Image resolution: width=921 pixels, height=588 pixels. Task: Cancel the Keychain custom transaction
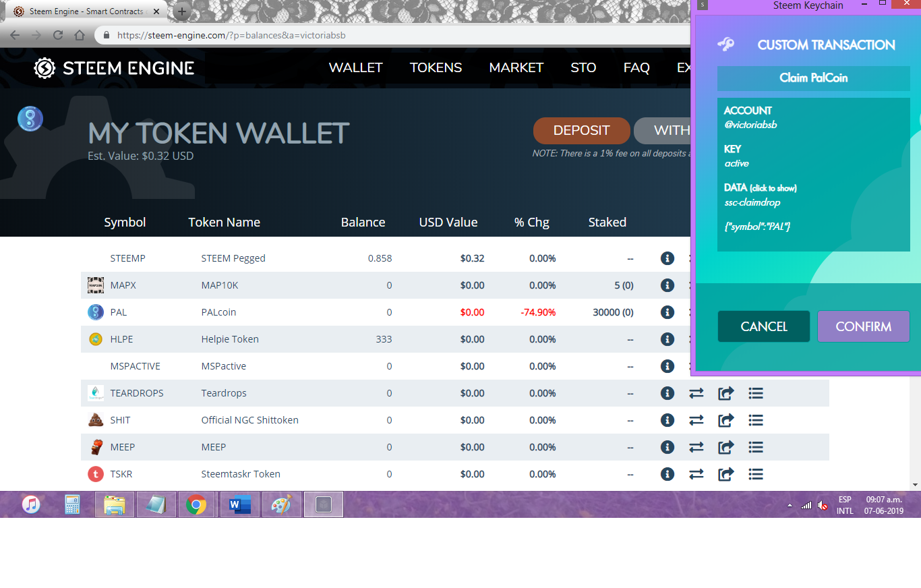click(x=764, y=326)
